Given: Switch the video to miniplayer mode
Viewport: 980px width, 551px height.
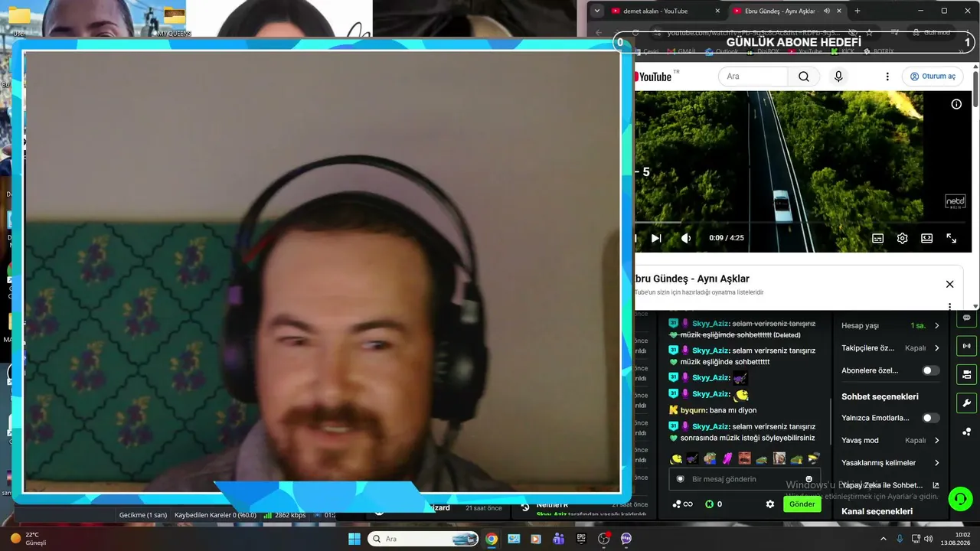Looking at the screenshot, I should 926,238.
